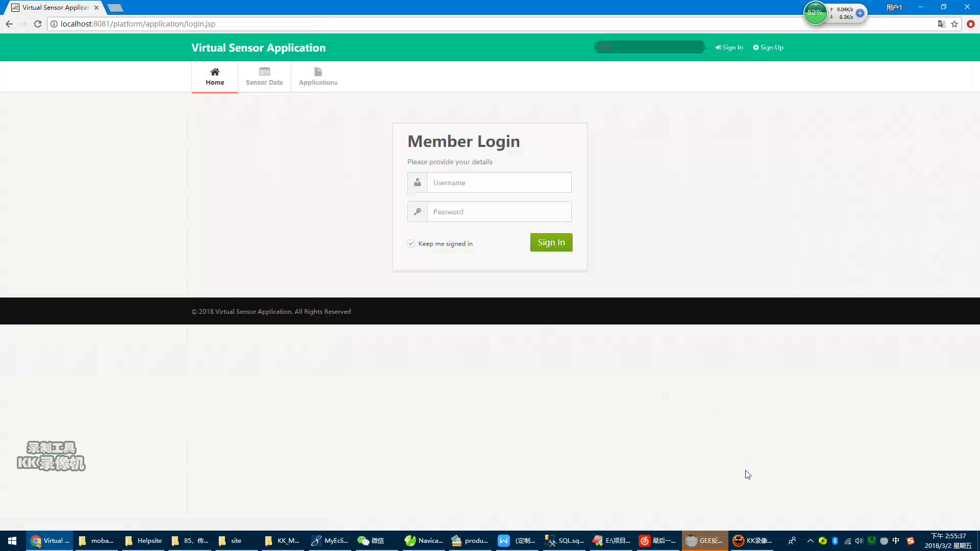The width and height of the screenshot is (980, 551).
Task: Click the red extension icon
Action: (x=971, y=24)
